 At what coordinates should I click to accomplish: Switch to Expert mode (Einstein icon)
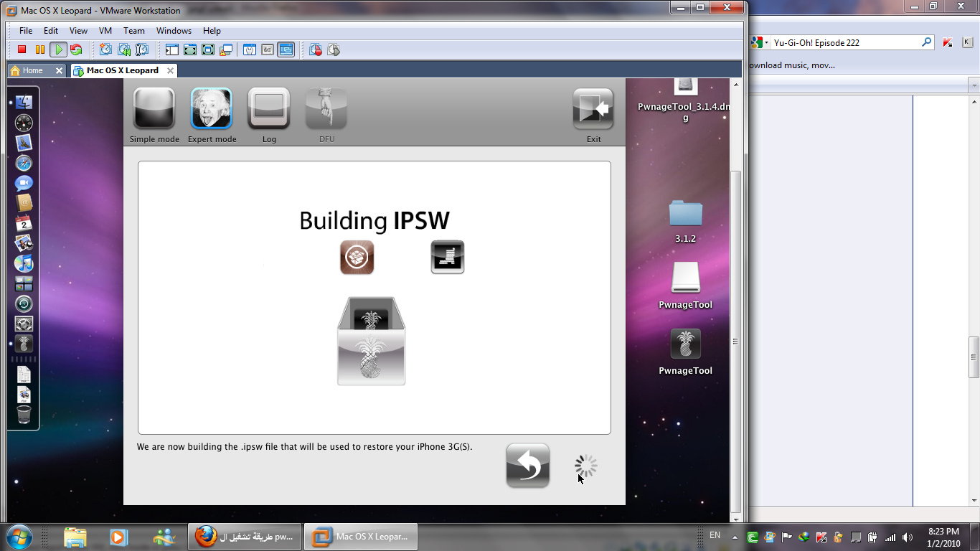click(x=211, y=109)
